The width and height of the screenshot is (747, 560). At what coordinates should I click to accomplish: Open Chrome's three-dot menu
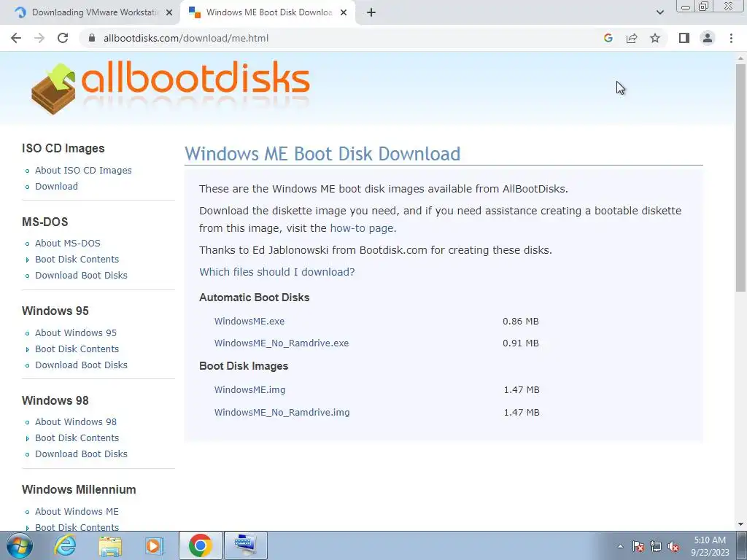point(731,38)
